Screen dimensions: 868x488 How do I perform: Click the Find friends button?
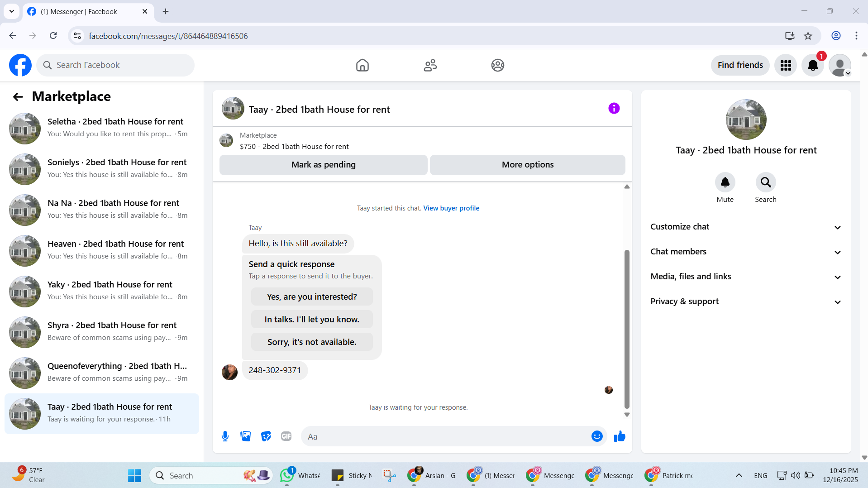pos(740,65)
